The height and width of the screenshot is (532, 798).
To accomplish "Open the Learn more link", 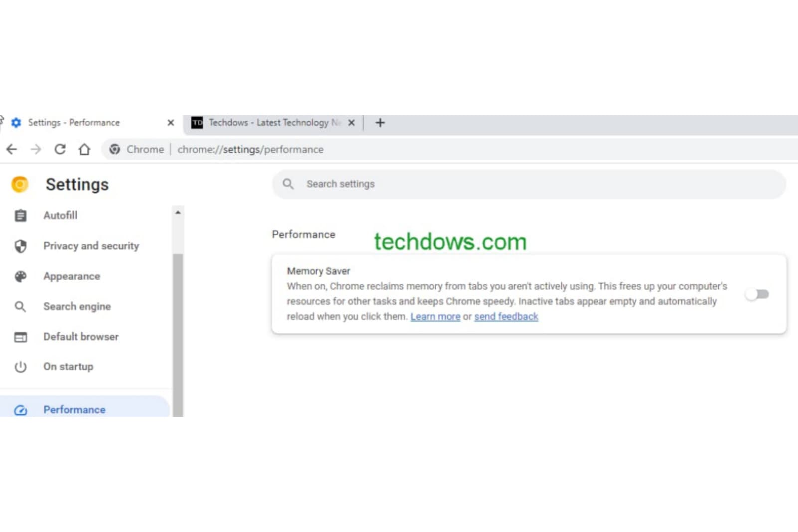I will (435, 317).
